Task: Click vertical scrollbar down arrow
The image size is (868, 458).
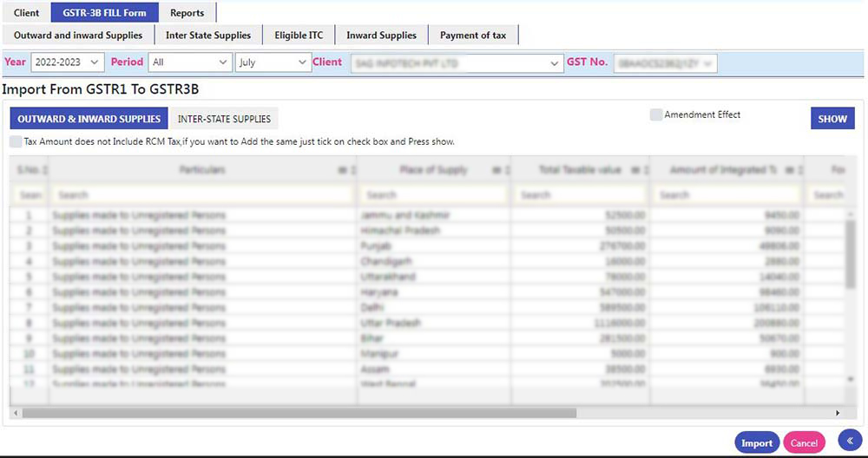Action: tap(850, 379)
